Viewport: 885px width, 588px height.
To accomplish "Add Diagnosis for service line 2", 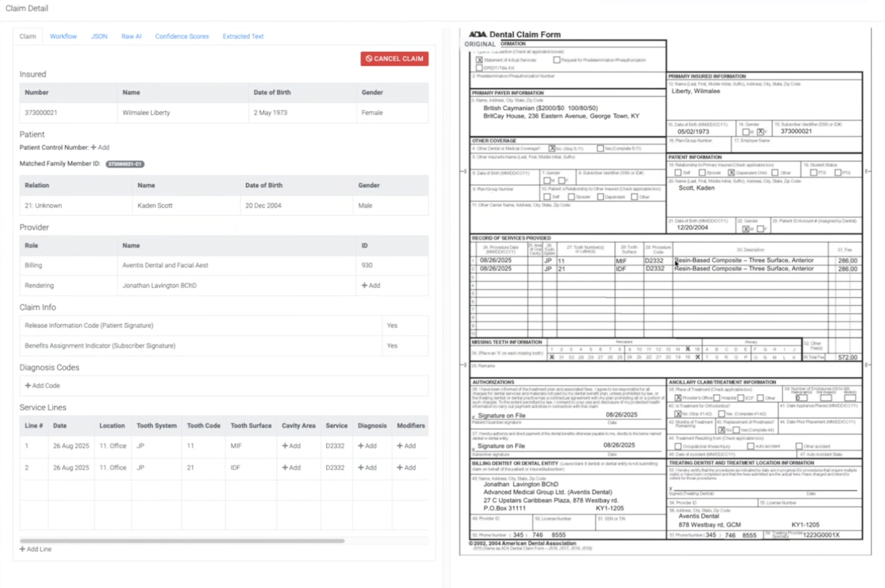I will (367, 468).
